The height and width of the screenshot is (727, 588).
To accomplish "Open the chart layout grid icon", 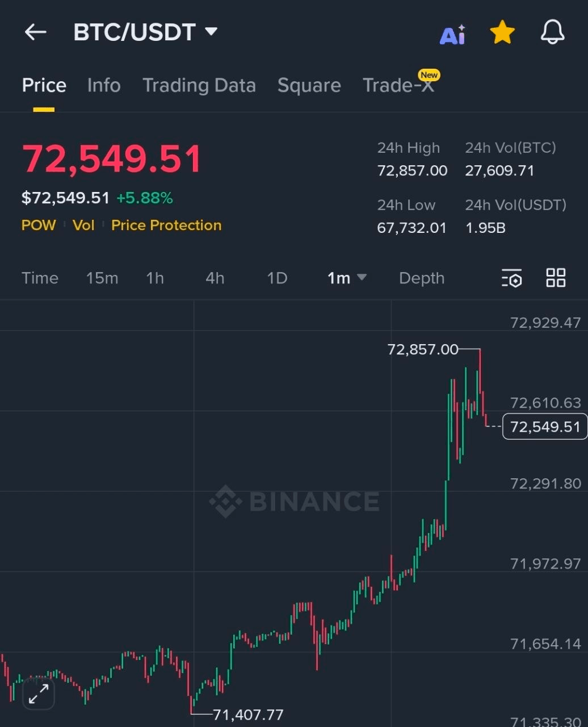I will click(x=556, y=278).
